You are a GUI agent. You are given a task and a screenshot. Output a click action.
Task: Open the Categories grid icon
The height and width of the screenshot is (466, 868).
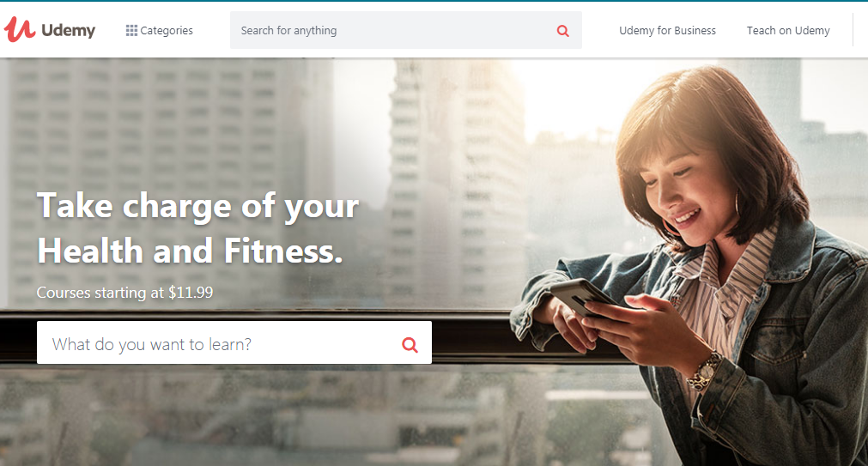(x=131, y=30)
